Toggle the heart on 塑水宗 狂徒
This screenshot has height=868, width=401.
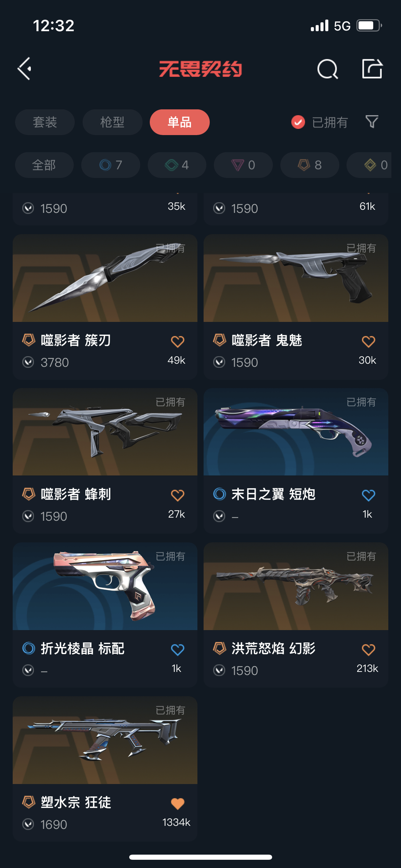(177, 804)
